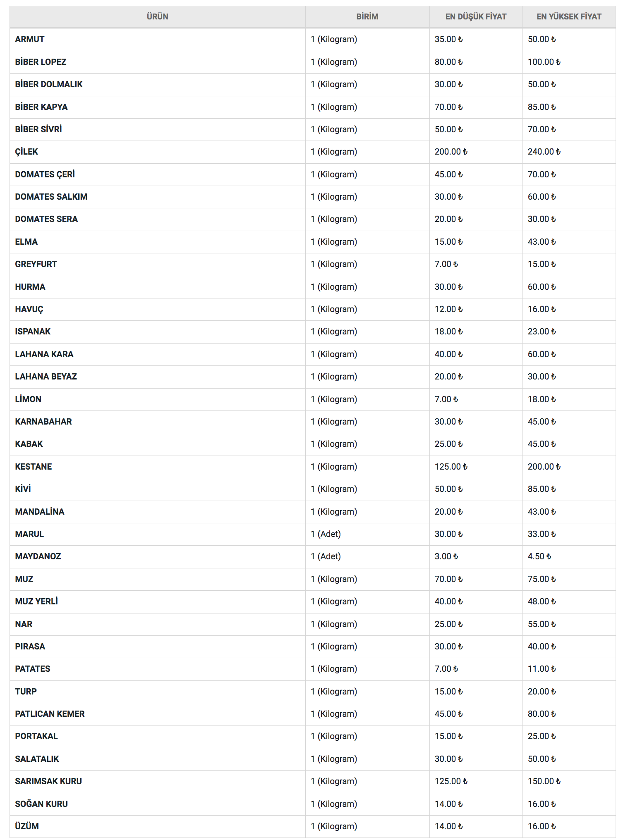The image size is (628, 840).
Task: Click the MARUL unit cell (Adet)
Action: click(326, 534)
